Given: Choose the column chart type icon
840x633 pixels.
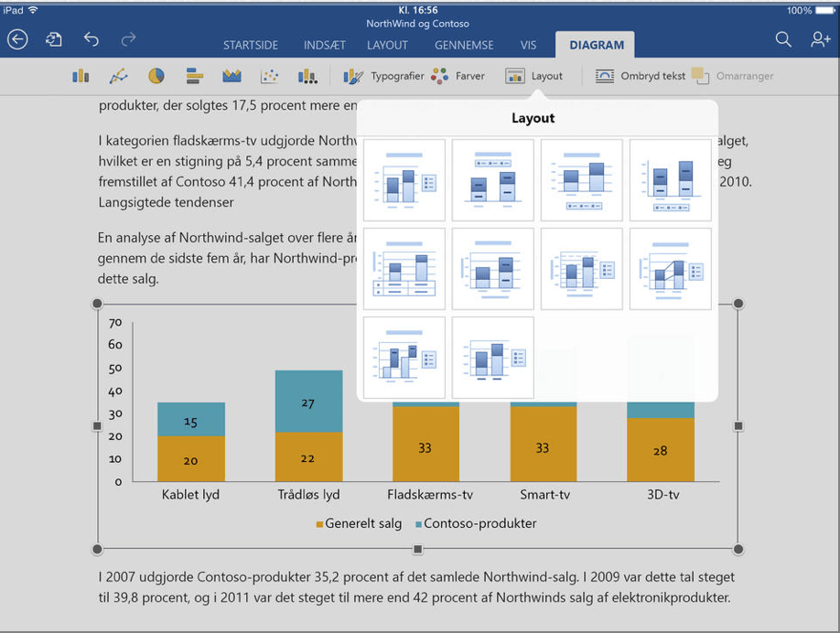Looking at the screenshot, I should [x=81, y=76].
